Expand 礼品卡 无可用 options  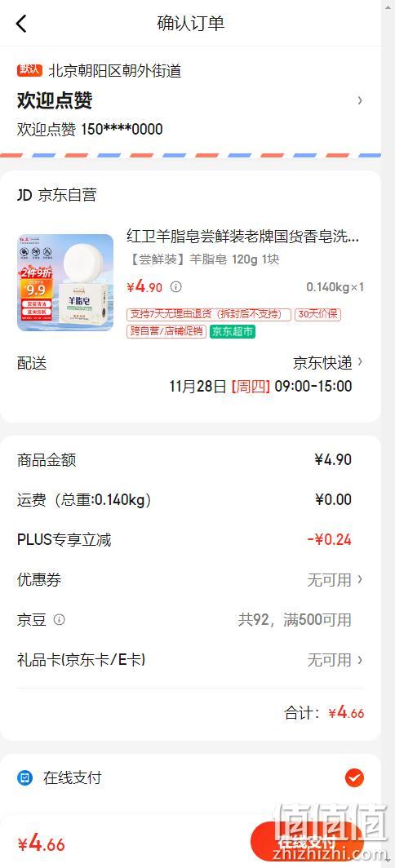point(360,660)
